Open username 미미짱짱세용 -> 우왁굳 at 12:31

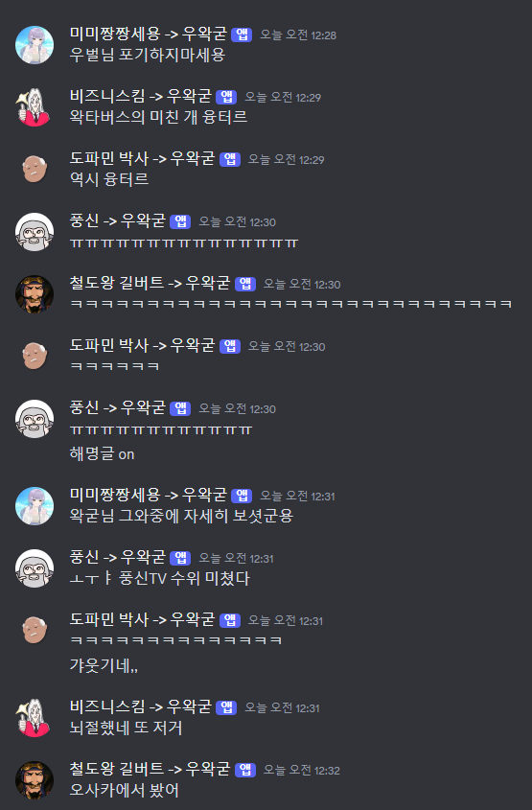(x=149, y=495)
